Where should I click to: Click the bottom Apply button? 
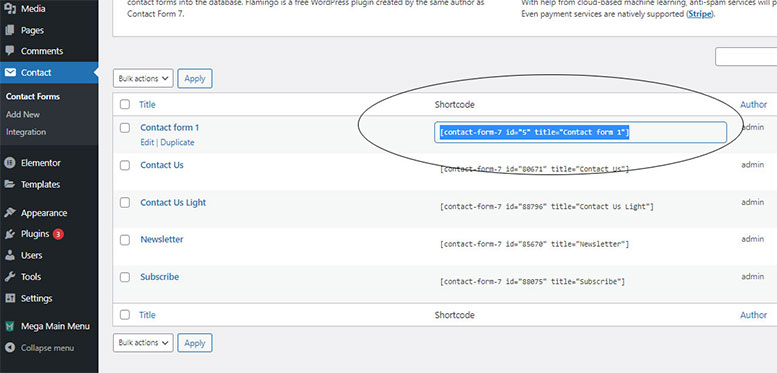[195, 343]
